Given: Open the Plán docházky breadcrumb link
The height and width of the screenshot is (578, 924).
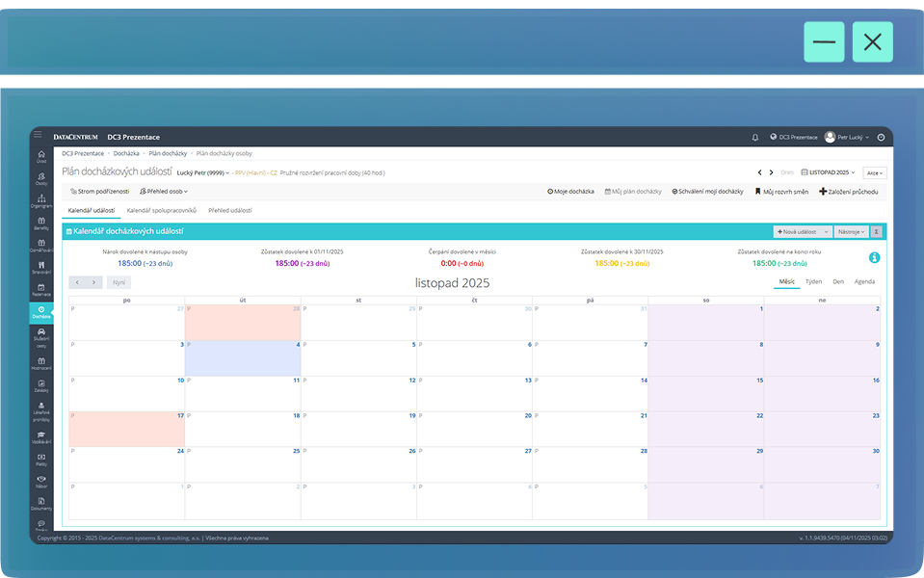Looking at the screenshot, I should pos(168,153).
